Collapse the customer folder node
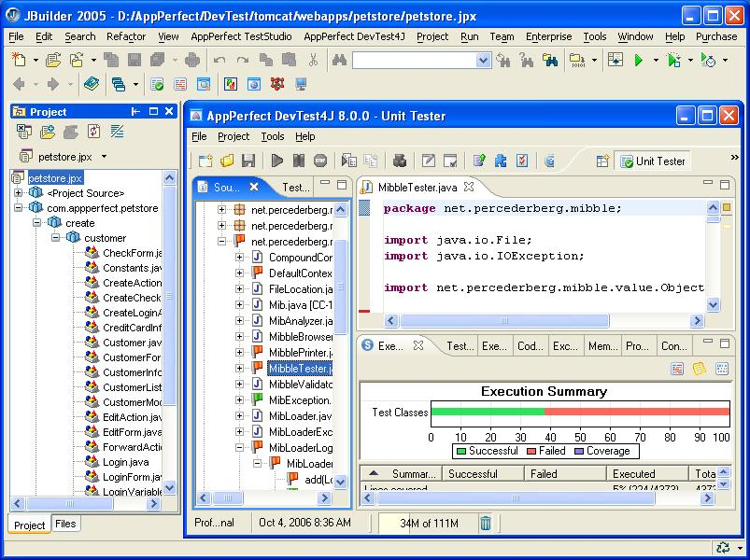This screenshot has width=750, height=560. coord(55,237)
